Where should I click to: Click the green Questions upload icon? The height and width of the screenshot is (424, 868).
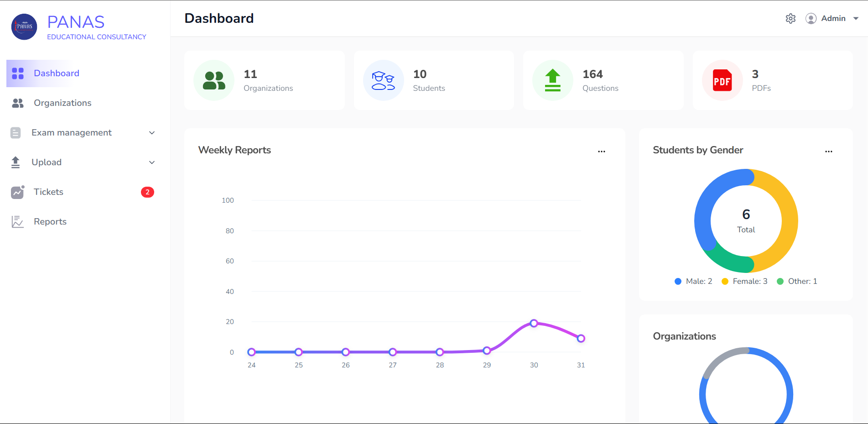(552, 80)
